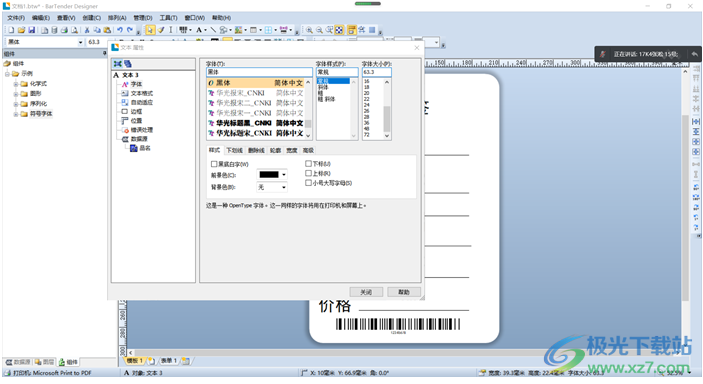Click the Save disk toolbar icon

pos(31,30)
